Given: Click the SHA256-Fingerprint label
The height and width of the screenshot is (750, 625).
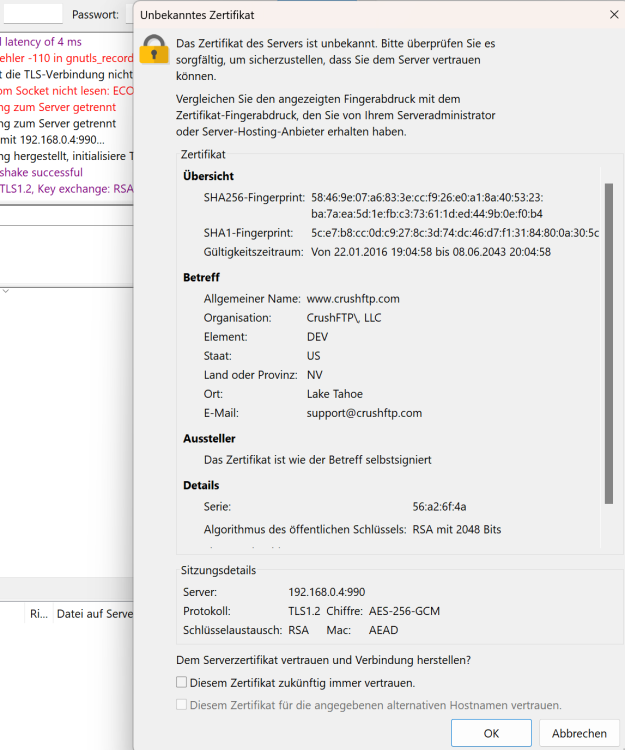Looking at the screenshot, I should (254, 197).
